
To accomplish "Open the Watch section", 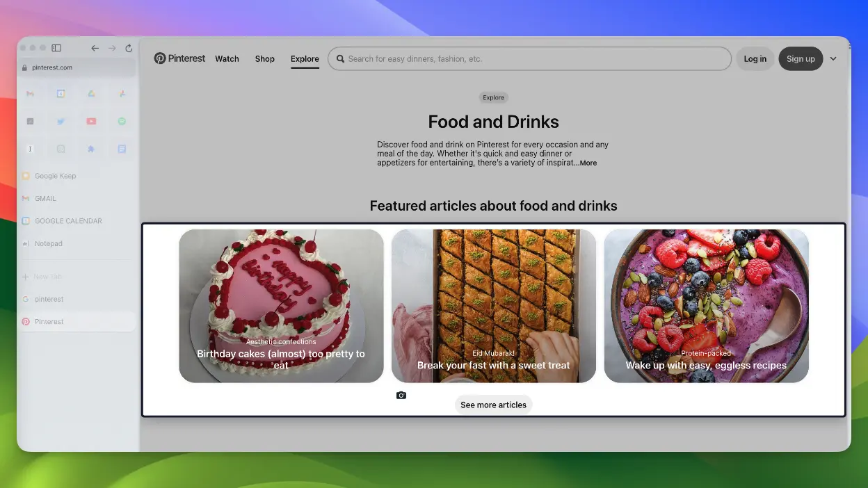I will coord(227,58).
